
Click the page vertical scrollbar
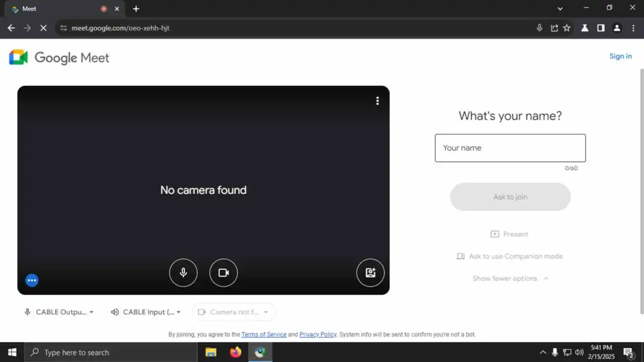pyautogui.click(x=641, y=191)
